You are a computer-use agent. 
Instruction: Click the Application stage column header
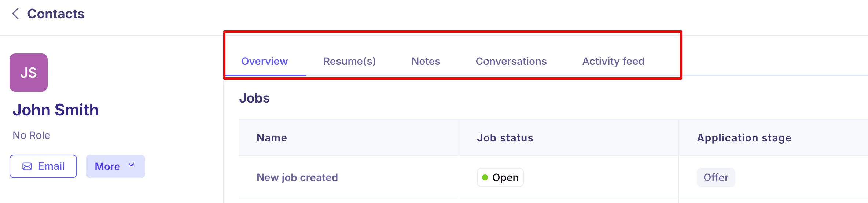coord(744,138)
